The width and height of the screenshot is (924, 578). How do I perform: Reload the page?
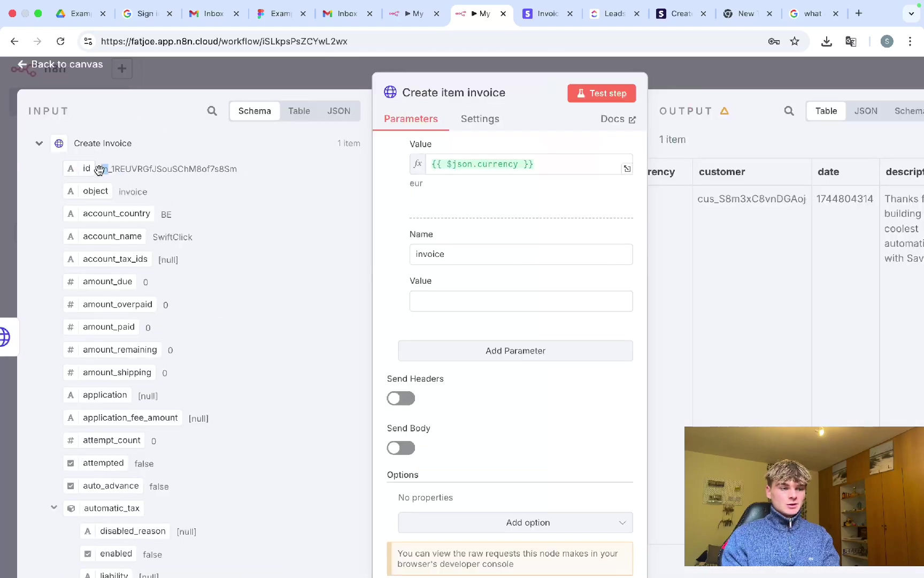60,41
